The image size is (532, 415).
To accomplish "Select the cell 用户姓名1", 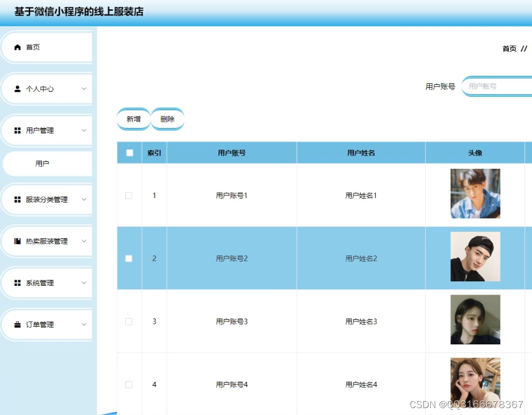I will [x=361, y=196].
